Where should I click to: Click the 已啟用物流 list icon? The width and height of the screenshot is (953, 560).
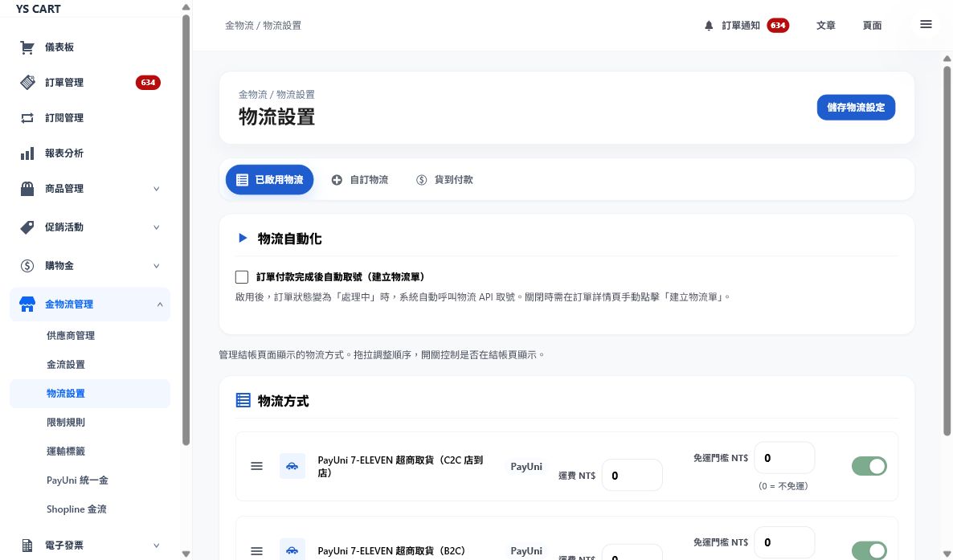click(242, 180)
